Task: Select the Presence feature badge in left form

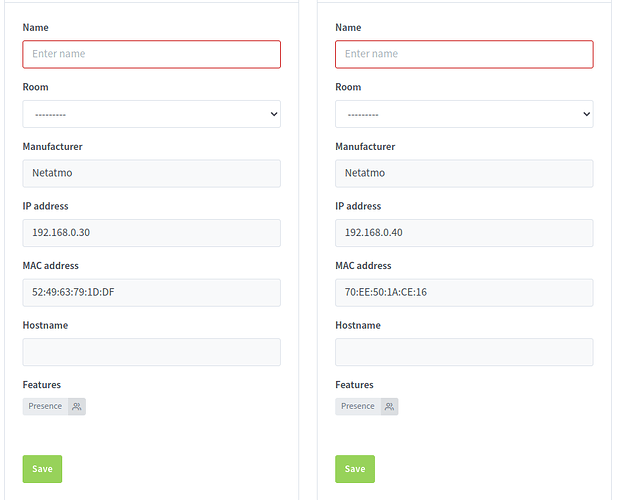Action: (x=45, y=406)
